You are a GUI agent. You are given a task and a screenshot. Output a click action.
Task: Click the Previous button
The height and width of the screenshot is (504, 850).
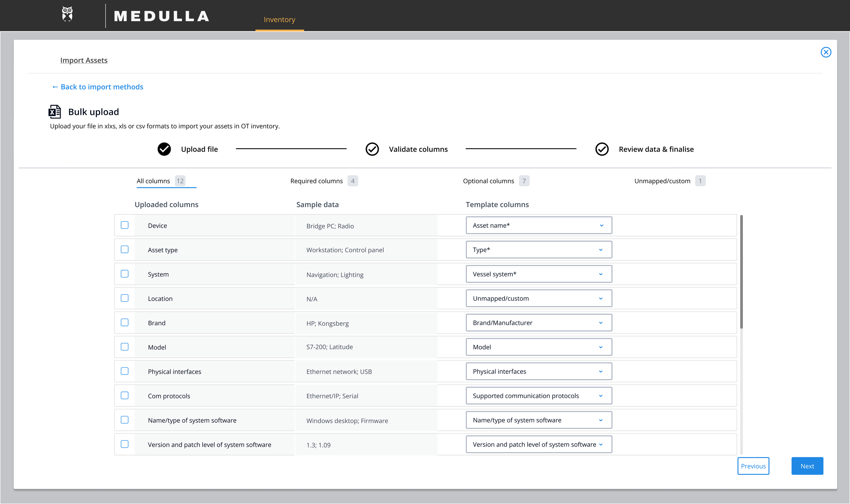click(753, 466)
